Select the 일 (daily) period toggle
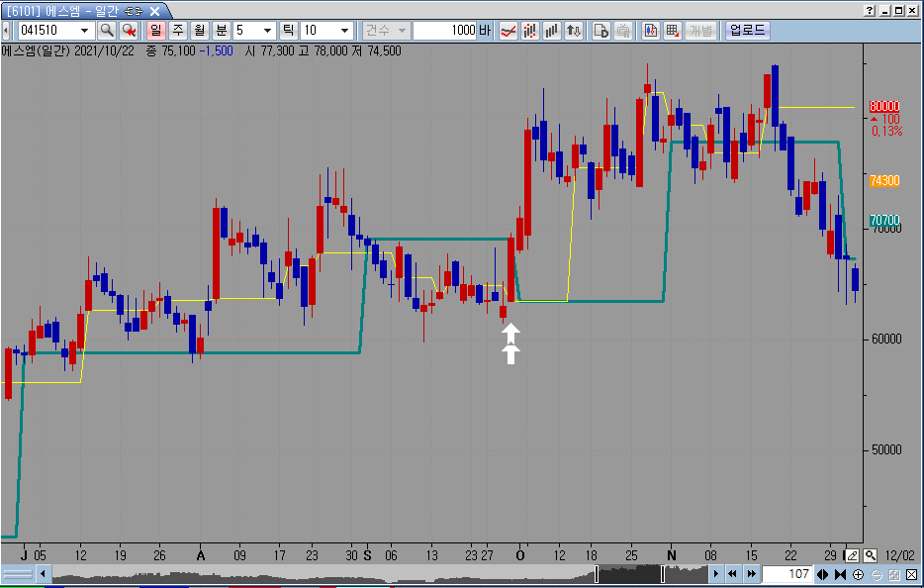The height and width of the screenshot is (588, 924). [x=155, y=31]
